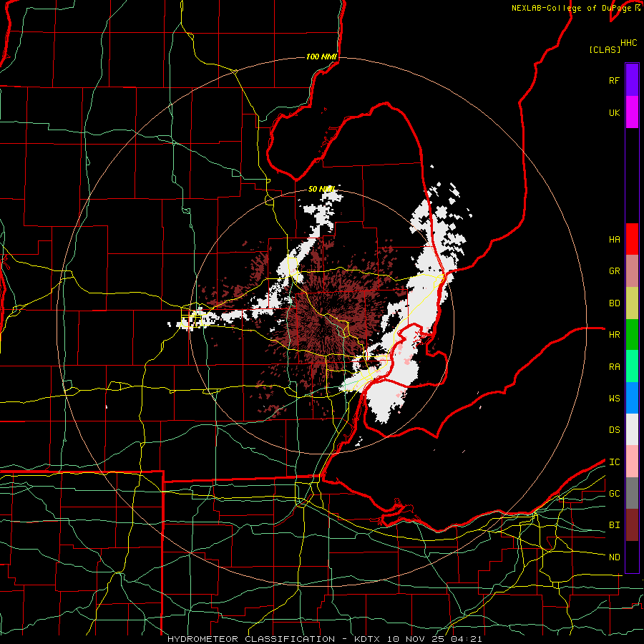Click the HR legend label
This screenshot has height=644, width=644.
[x=614, y=335]
